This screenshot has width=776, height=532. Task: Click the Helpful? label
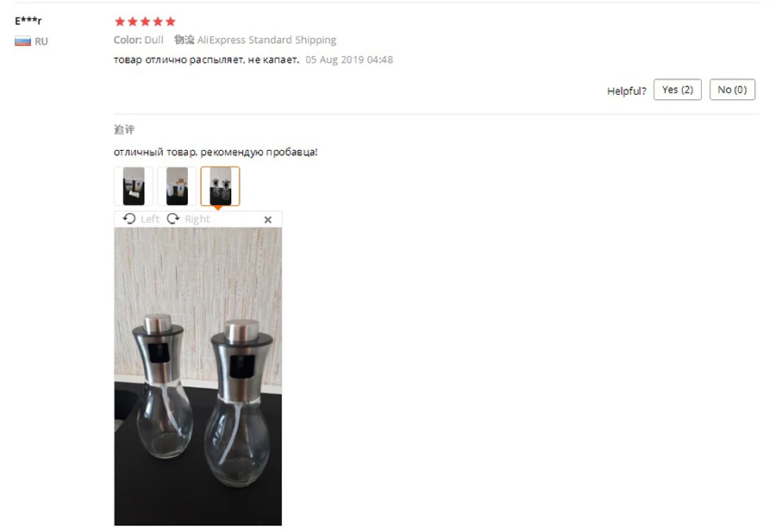pos(627,91)
